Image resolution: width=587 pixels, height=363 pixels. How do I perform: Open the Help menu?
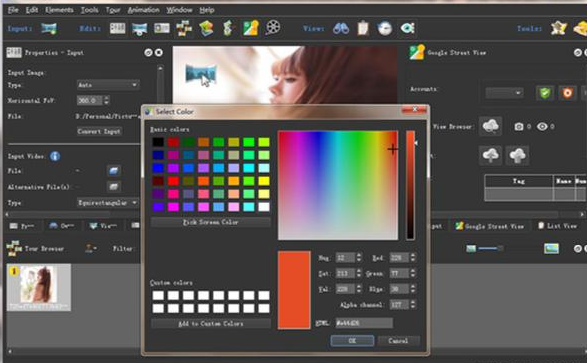207,10
